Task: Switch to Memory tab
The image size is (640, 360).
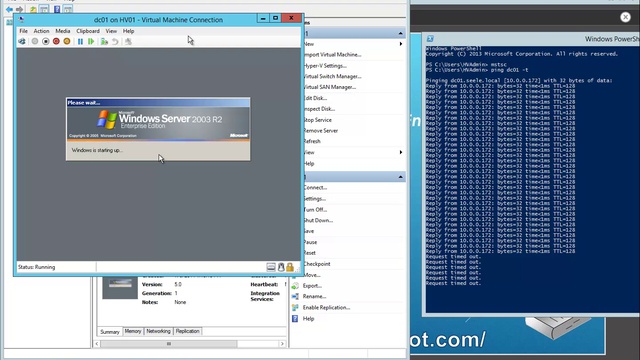Action: tap(133, 331)
